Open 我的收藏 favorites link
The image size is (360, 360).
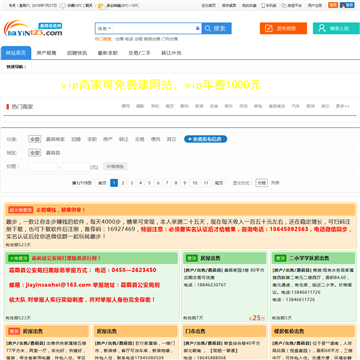tap(249, 5)
